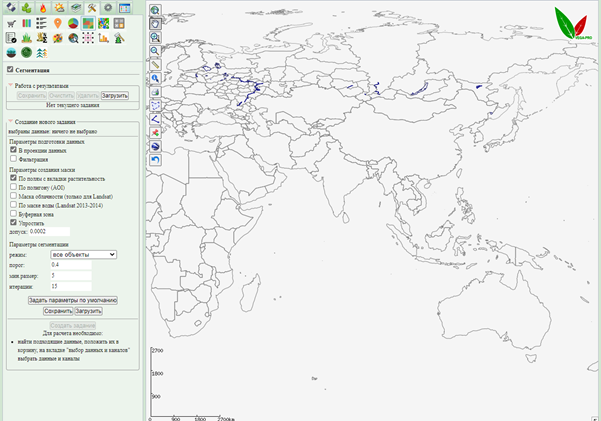This screenshot has height=421, width=601.
Task: Collapse the Работа с результатами section
Action: [x=10, y=86]
